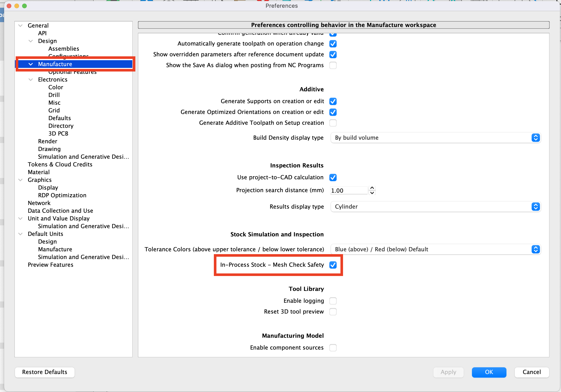Screen dimensions: 561x392
Task: Collapse the General tree node
Action: (21, 25)
